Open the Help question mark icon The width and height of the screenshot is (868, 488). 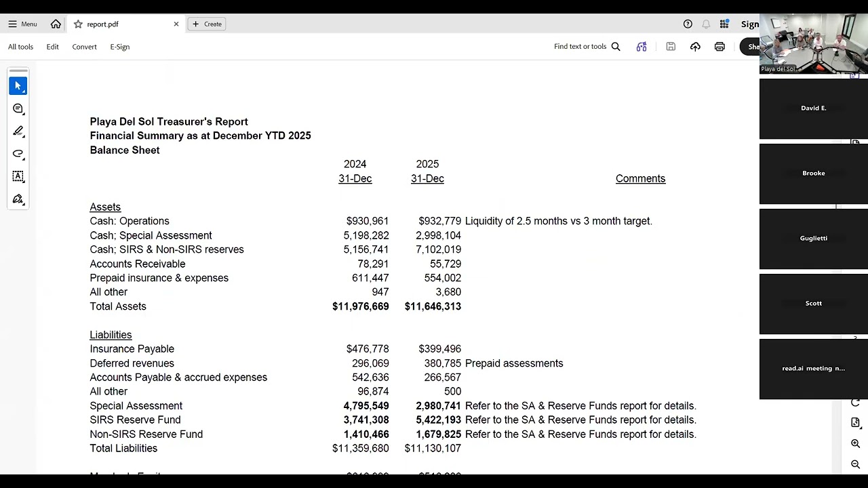688,24
